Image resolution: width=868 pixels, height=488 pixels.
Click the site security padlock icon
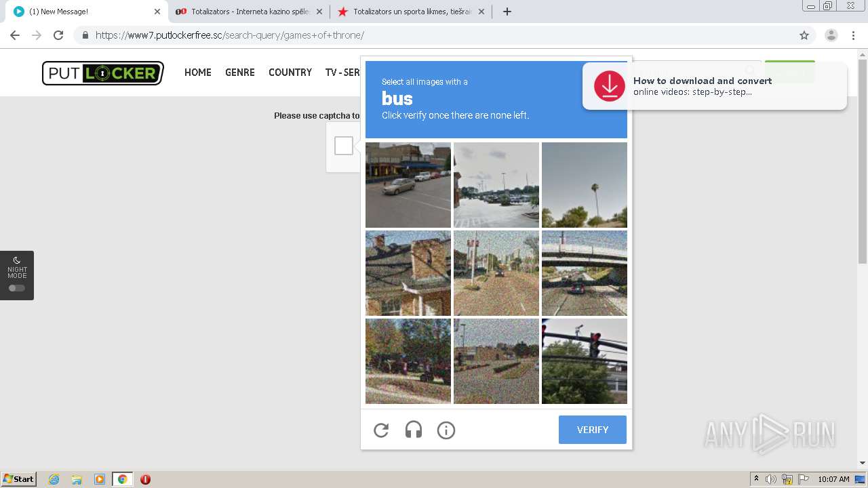(x=85, y=35)
